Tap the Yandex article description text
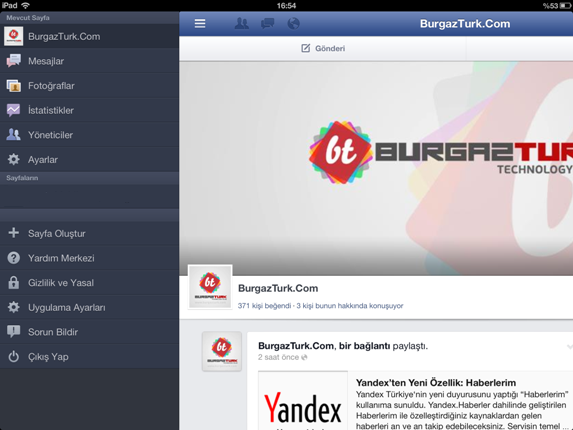Viewport: 573px width, 430px height. pyautogui.click(x=462, y=410)
